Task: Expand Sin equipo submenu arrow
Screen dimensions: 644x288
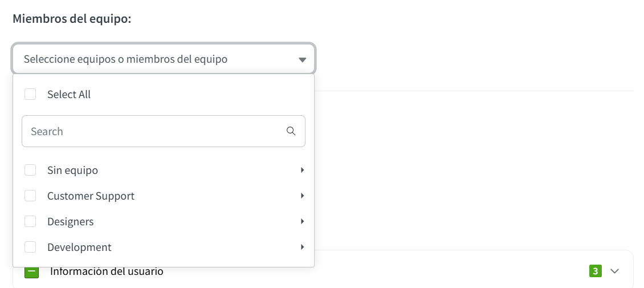Action: point(303,170)
